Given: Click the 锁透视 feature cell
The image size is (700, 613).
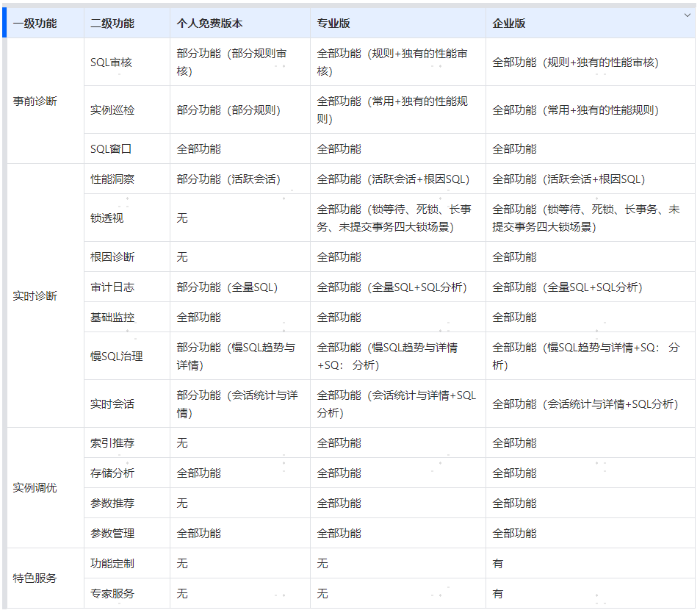Looking at the screenshot, I should tap(127, 218).
